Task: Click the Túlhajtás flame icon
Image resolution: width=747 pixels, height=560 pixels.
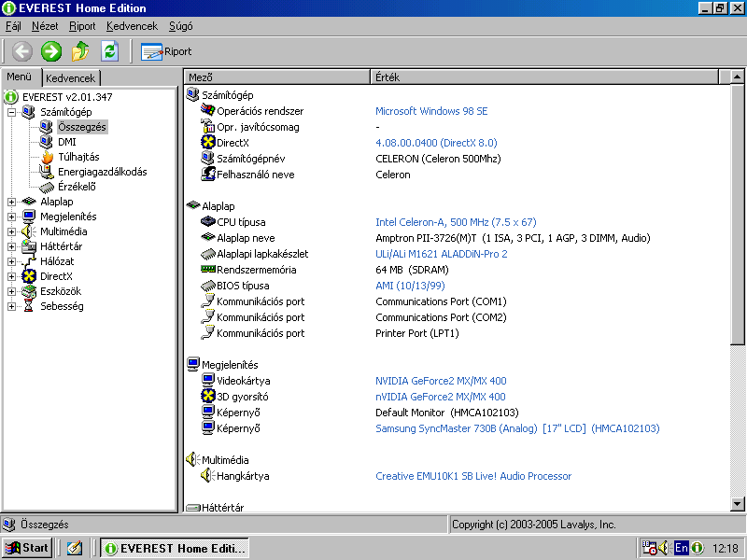Action: coord(48,157)
